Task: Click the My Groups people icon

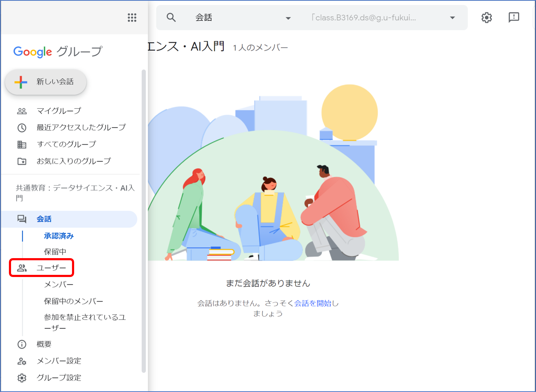Action: pyautogui.click(x=22, y=111)
